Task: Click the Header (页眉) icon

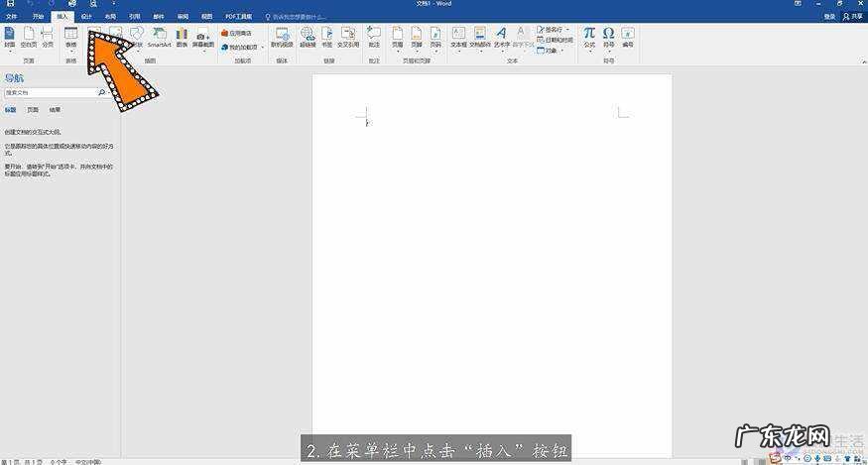Action: pyautogui.click(x=398, y=37)
